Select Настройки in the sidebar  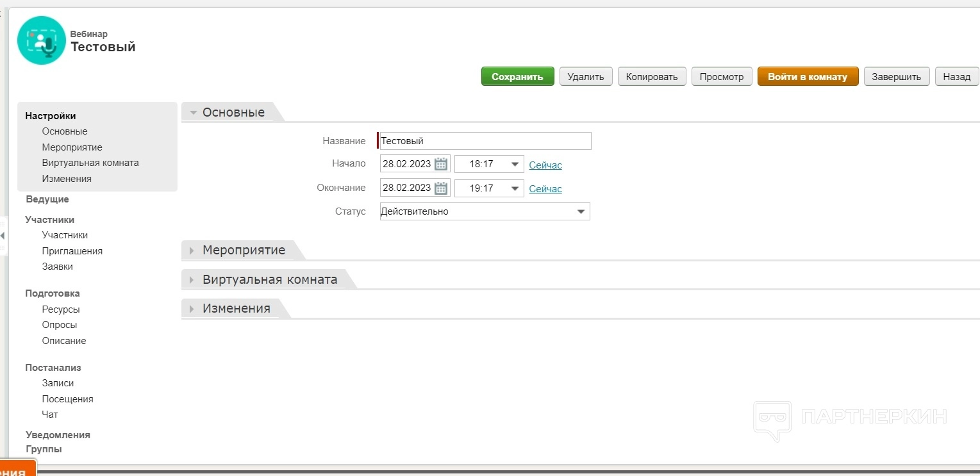click(51, 116)
